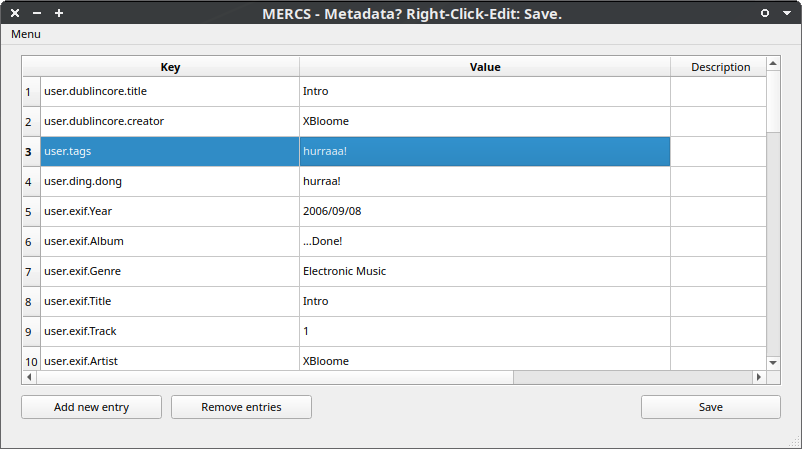
Task: Select row header number 5
Action: pos(29,212)
